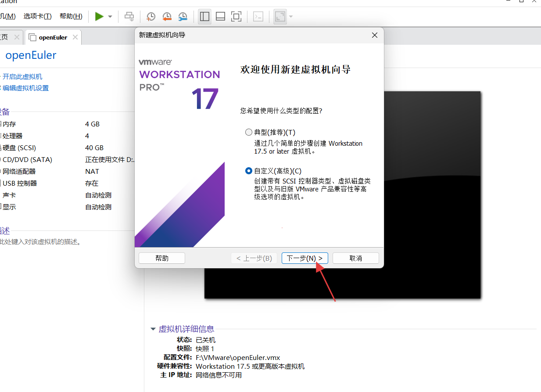Select the 硬盘 (SCSI) device row

click(68, 148)
